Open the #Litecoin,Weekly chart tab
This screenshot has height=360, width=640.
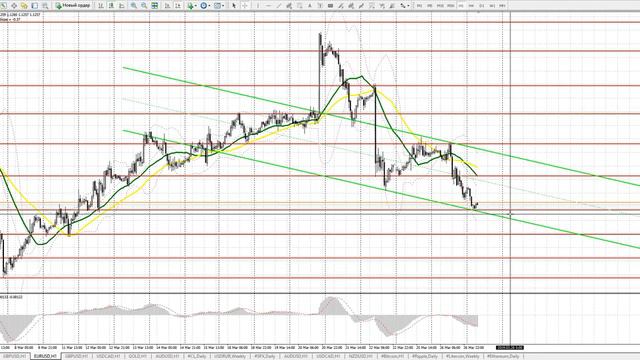click(462, 356)
